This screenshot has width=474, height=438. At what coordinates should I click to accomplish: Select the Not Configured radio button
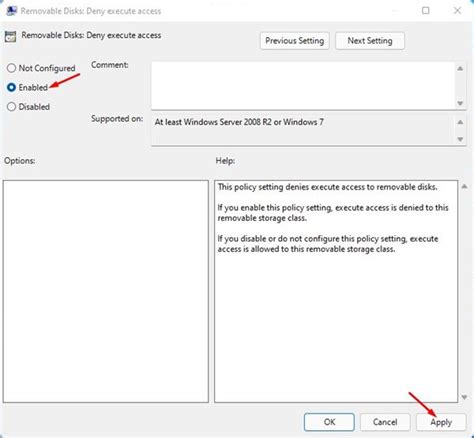(x=11, y=68)
